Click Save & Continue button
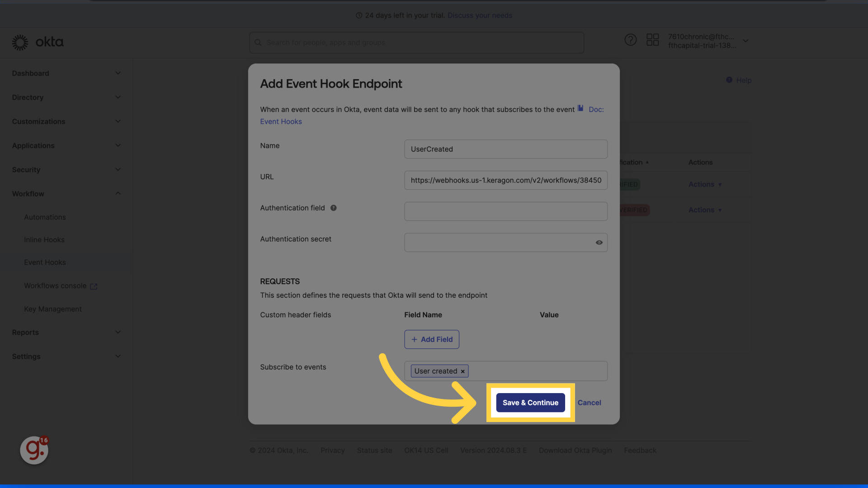Screen dimensions: 868x488 coord(530,403)
